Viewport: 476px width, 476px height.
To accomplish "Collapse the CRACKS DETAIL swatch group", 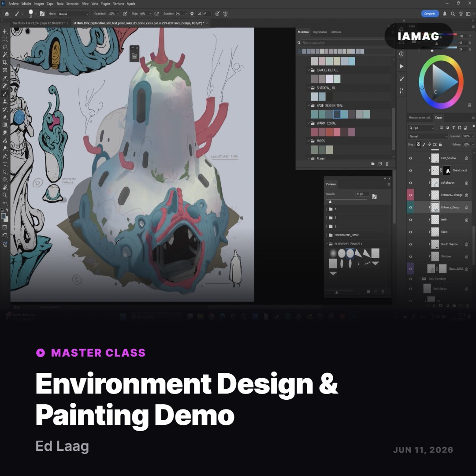I will (309, 70).
